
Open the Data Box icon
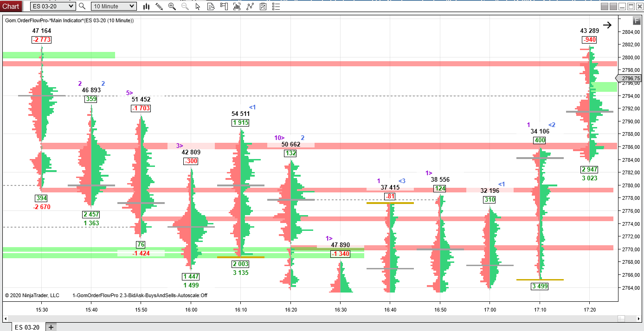tap(211, 6)
